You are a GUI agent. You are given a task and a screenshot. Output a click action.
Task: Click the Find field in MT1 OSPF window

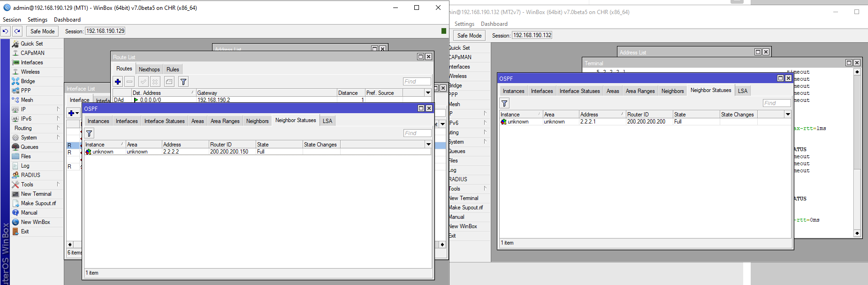click(x=417, y=133)
